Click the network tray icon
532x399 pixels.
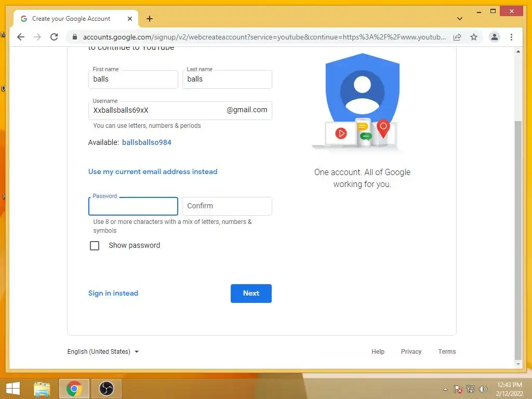[x=471, y=389]
